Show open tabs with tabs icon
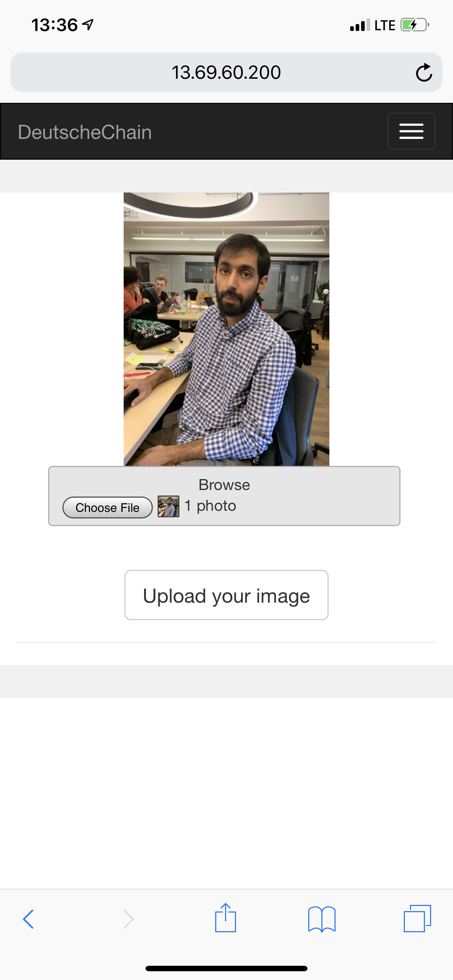453x980 pixels. [x=417, y=918]
